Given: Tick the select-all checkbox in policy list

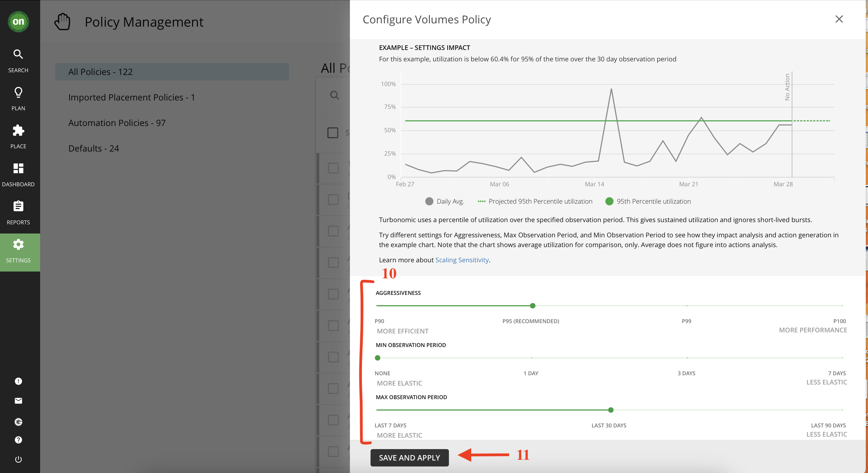Looking at the screenshot, I should (x=333, y=133).
